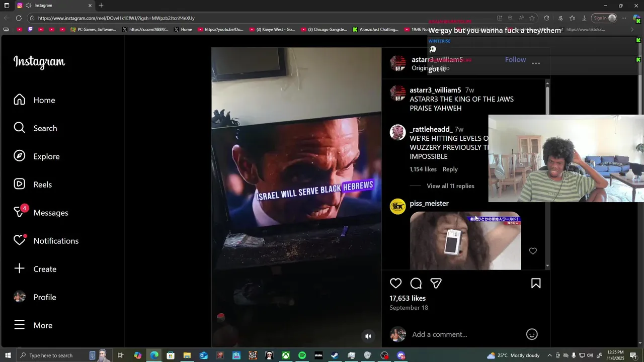Like piss_meister's comment
644x362 pixels.
click(x=533, y=251)
